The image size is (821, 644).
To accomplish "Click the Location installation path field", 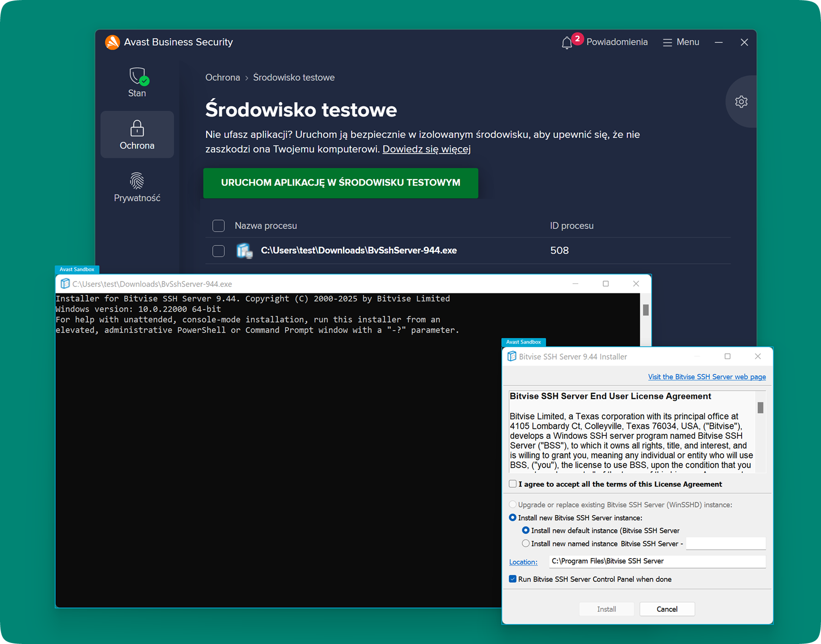I will click(x=656, y=561).
